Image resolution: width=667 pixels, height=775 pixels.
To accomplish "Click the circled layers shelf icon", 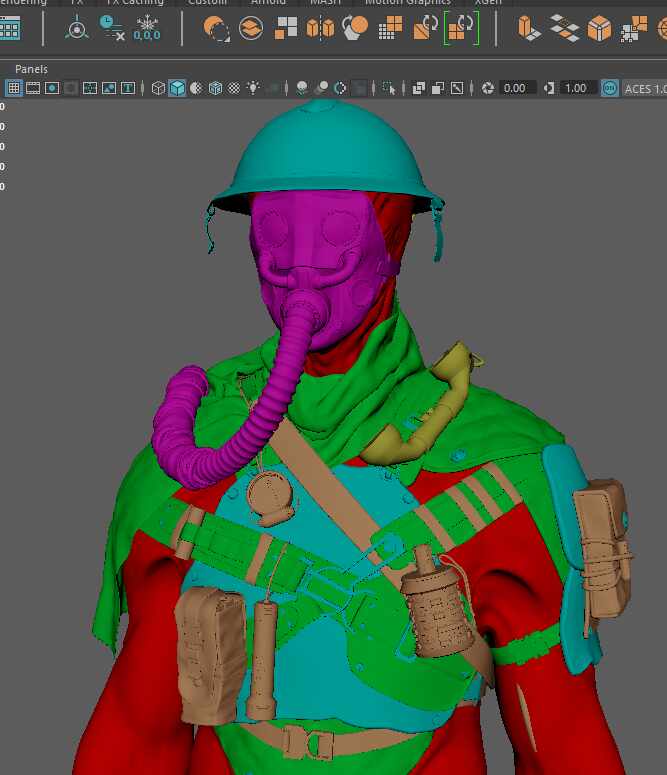I will 251,28.
